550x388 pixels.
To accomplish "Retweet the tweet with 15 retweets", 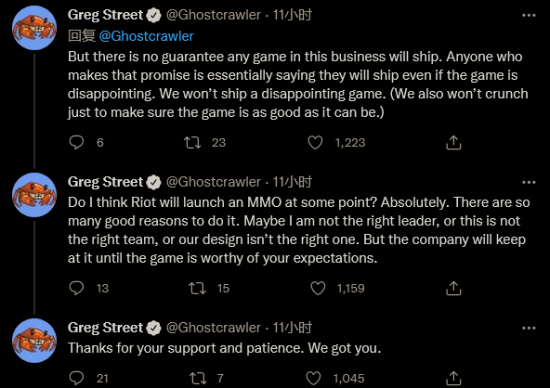I will [x=197, y=288].
